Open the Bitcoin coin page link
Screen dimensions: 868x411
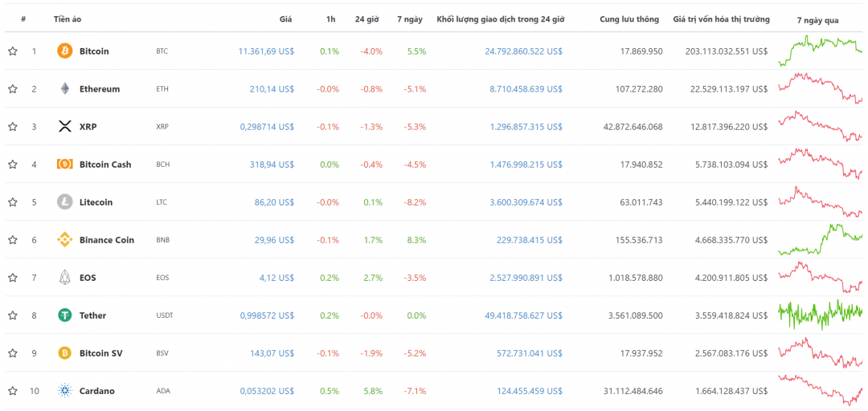tap(94, 51)
